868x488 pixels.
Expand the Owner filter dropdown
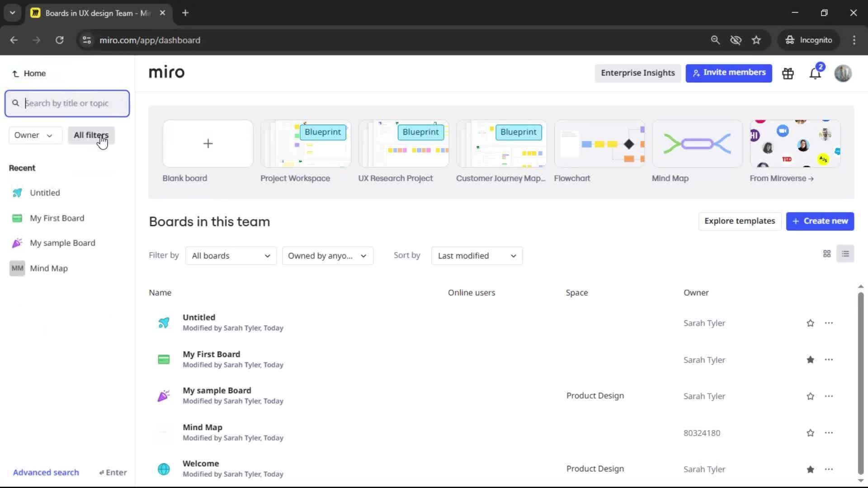35,135
